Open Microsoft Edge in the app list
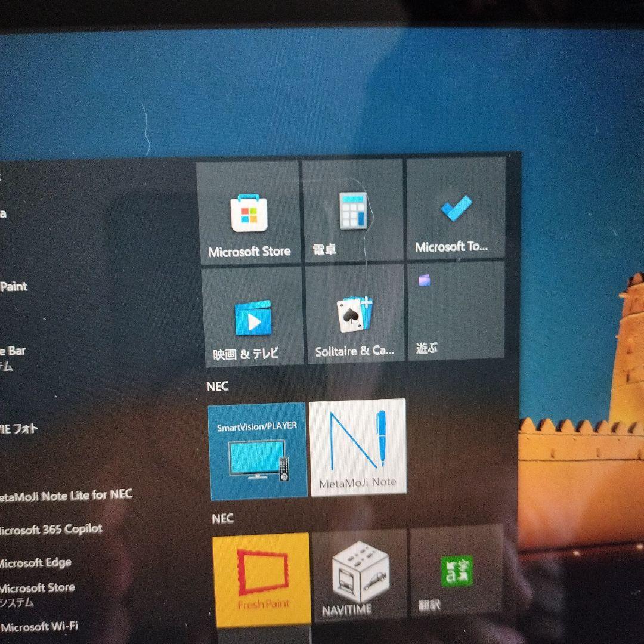The width and height of the screenshot is (644, 644). pyautogui.click(x=35, y=563)
